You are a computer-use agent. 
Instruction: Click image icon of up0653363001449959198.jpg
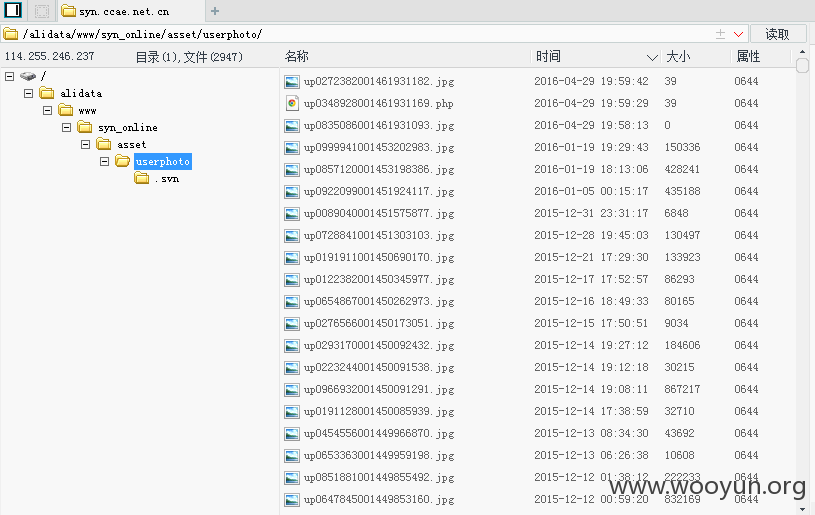(x=292, y=456)
